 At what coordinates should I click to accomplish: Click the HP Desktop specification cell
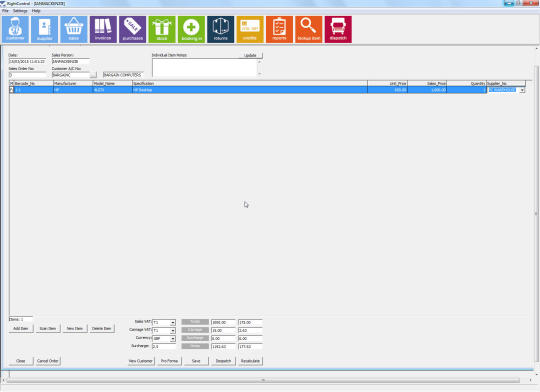250,90
